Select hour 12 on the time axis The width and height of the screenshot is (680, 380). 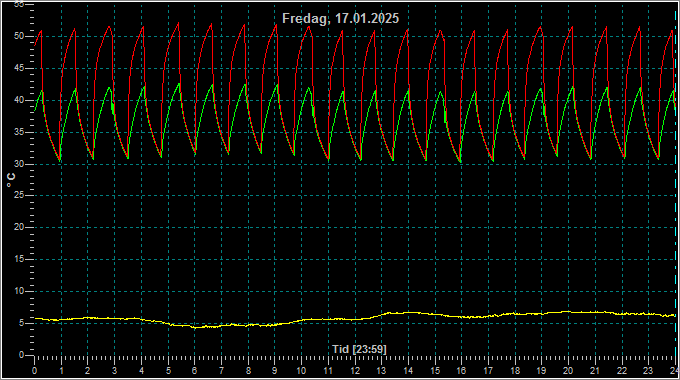click(355, 371)
